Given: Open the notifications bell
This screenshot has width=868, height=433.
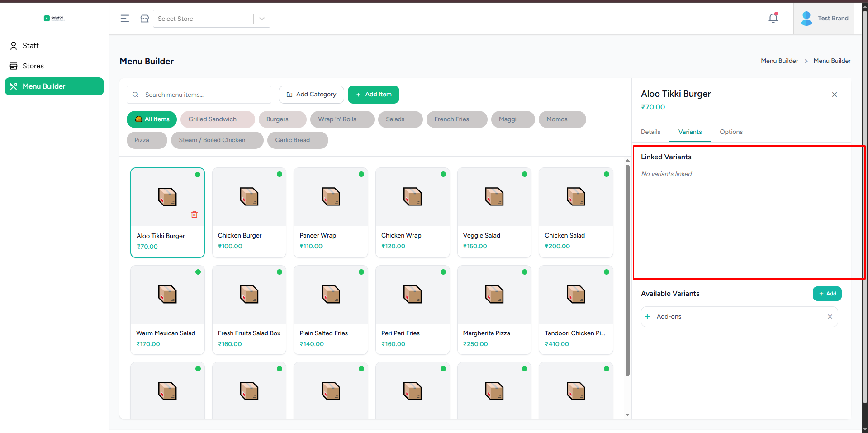Looking at the screenshot, I should click(773, 18).
